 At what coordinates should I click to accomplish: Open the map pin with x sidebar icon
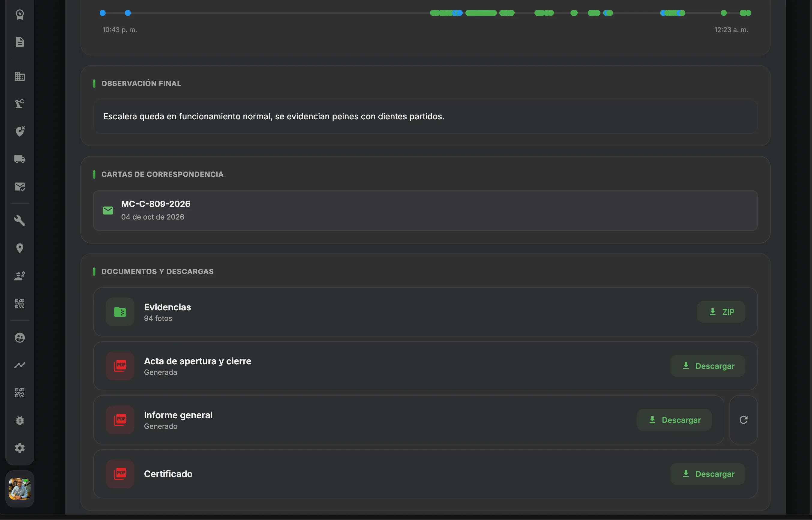coord(20,131)
